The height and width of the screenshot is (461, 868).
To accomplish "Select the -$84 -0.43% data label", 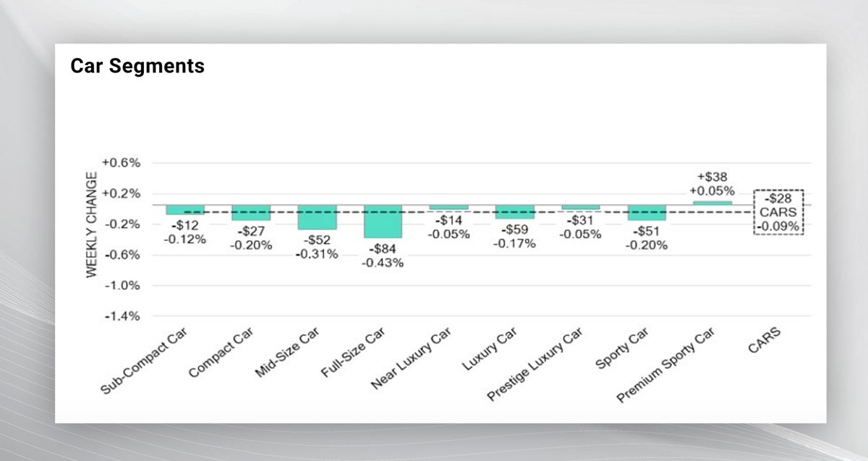I will [x=383, y=255].
